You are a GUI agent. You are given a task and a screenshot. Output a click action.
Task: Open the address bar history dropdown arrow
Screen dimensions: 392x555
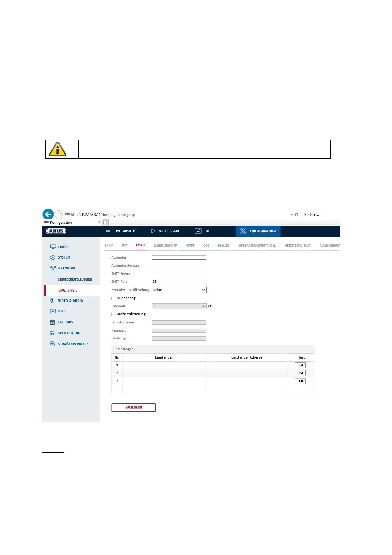(x=292, y=215)
